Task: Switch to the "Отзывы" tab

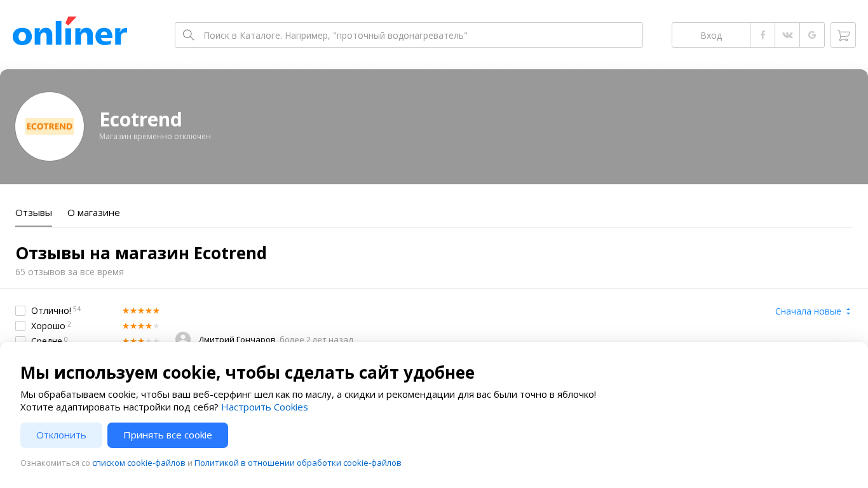Action: pos(34,213)
